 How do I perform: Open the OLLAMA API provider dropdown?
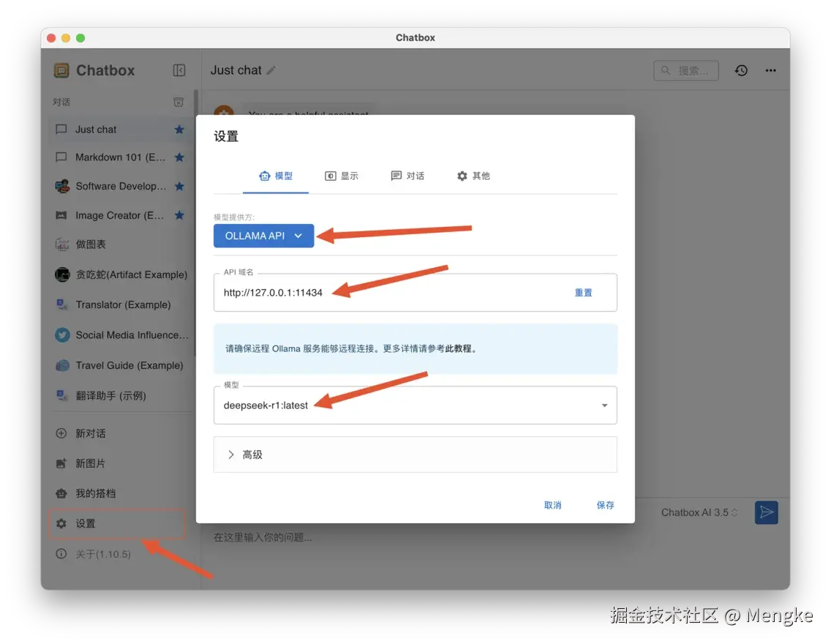click(x=263, y=236)
